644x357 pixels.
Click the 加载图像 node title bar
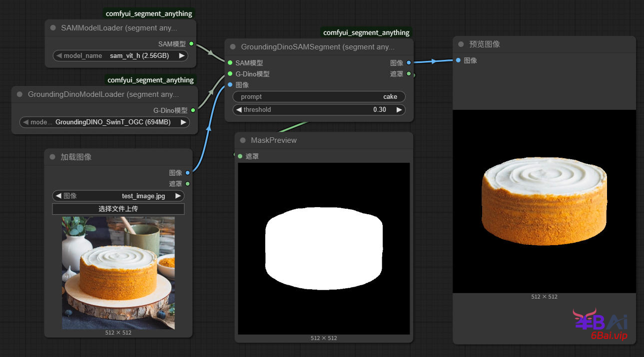(118, 157)
